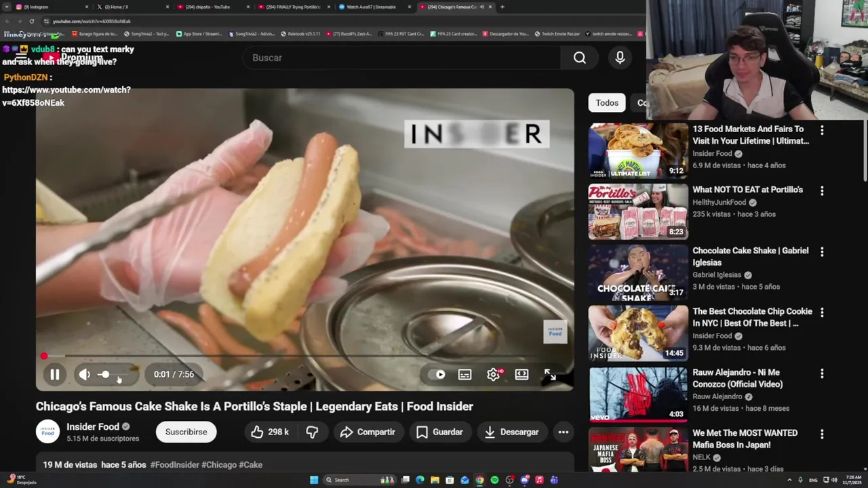The image size is (868, 488).
Task: Reload the page
Action: 31,21
